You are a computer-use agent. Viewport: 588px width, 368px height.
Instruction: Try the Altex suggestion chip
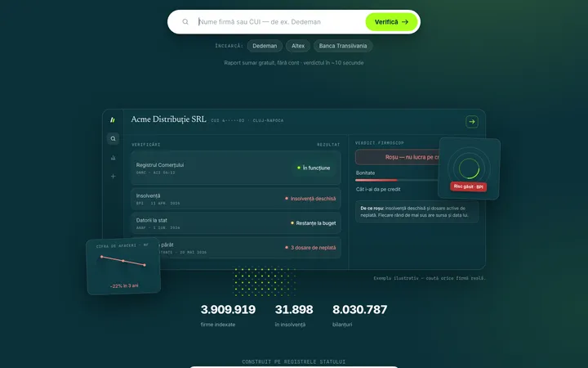click(298, 46)
